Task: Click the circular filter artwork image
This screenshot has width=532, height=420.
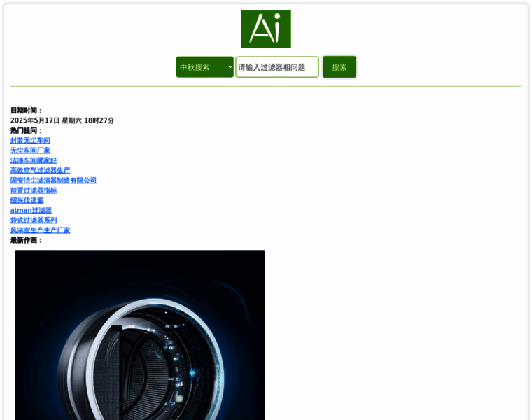Action: pyautogui.click(x=140, y=335)
